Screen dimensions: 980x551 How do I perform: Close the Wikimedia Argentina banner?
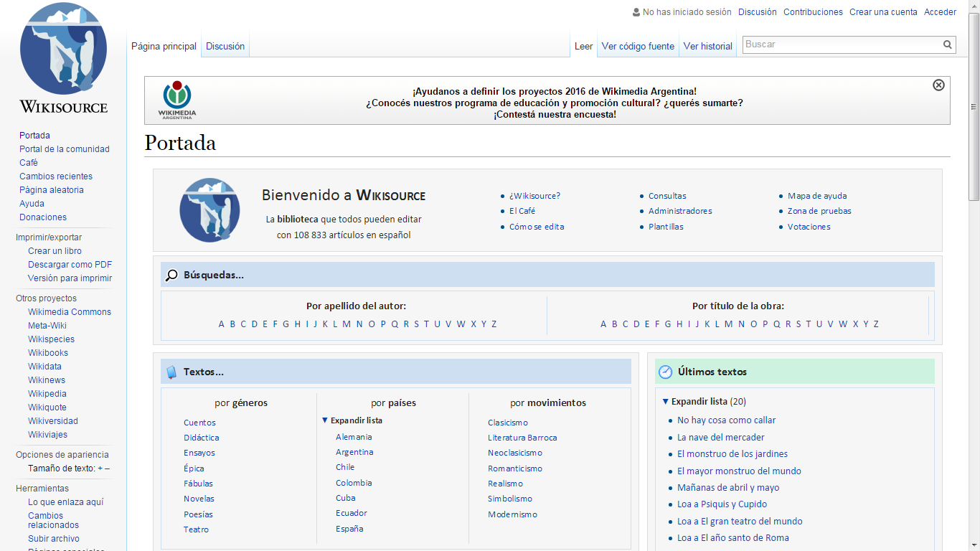(x=938, y=85)
